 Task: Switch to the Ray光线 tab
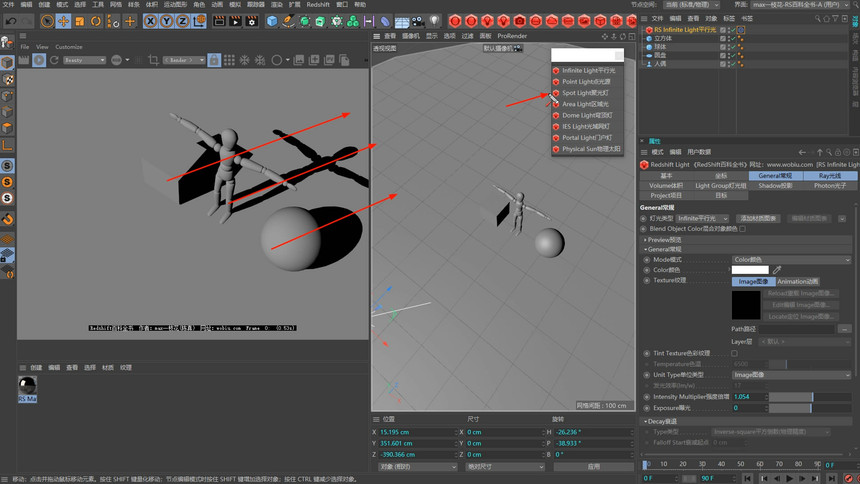coord(830,176)
